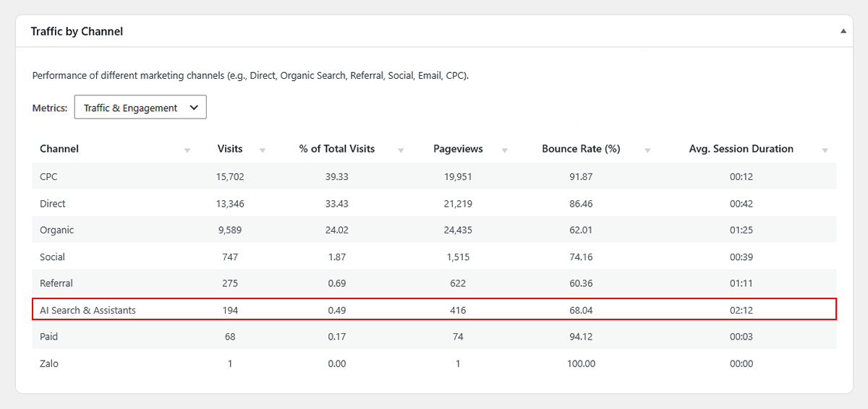Click Direct percent value 33.43

(337, 204)
